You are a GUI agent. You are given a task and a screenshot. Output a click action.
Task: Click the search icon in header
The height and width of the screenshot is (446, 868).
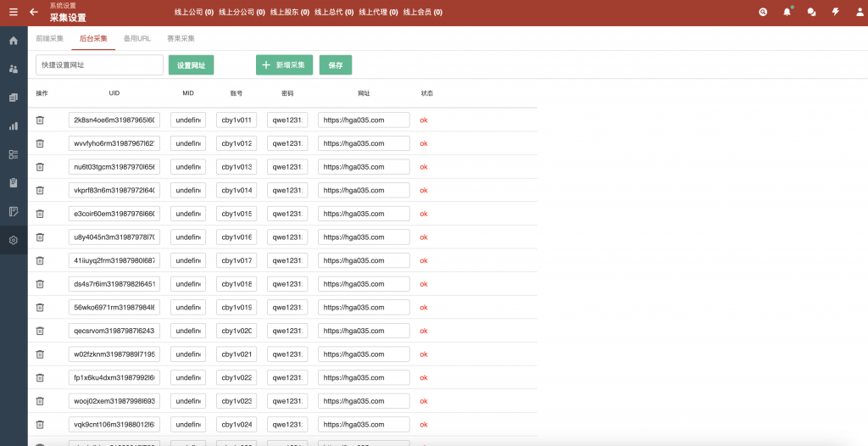click(x=763, y=12)
